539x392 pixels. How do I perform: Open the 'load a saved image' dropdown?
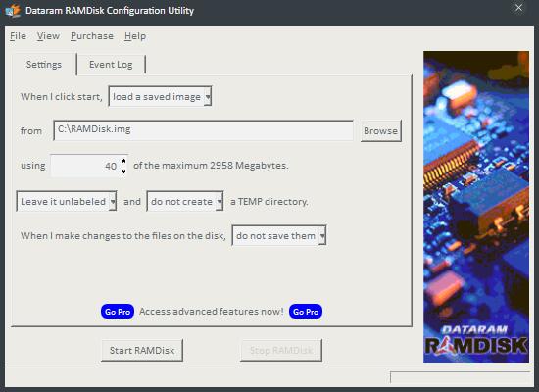point(160,96)
